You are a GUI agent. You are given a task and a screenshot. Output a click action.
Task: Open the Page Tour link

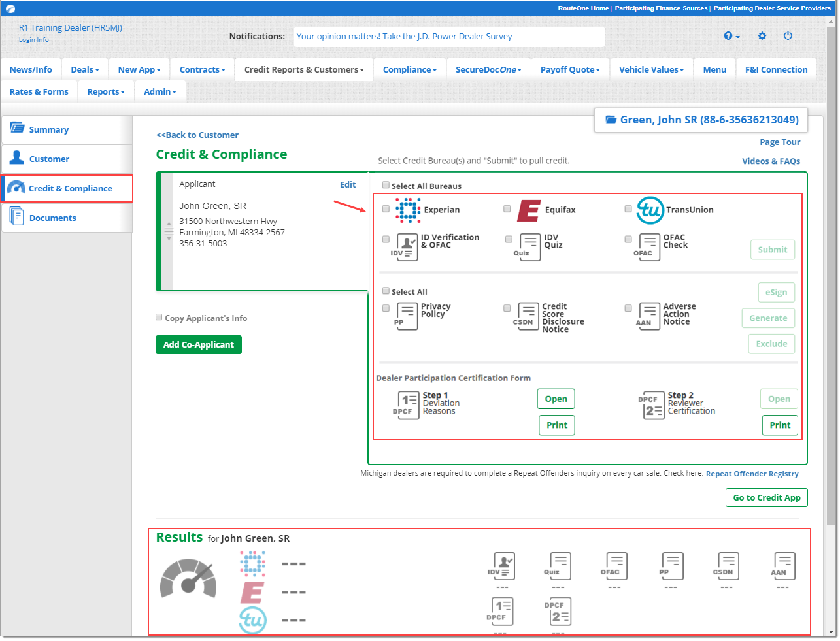[780, 142]
